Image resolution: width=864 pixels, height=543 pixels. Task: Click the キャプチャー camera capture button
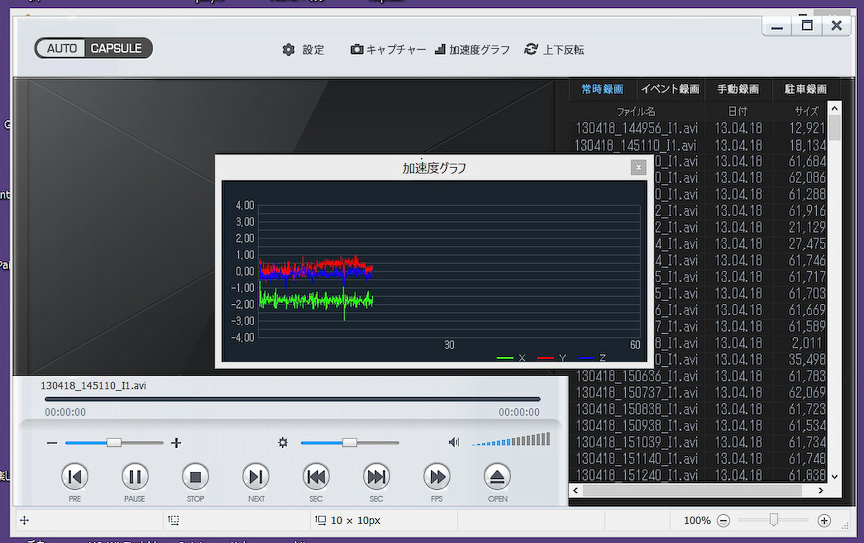(x=388, y=50)
